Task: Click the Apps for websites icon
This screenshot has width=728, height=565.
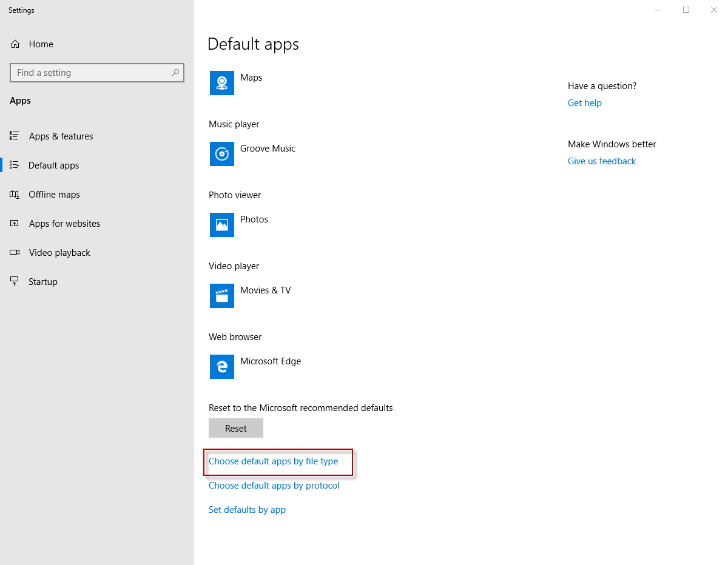Action: coord(15,223)
